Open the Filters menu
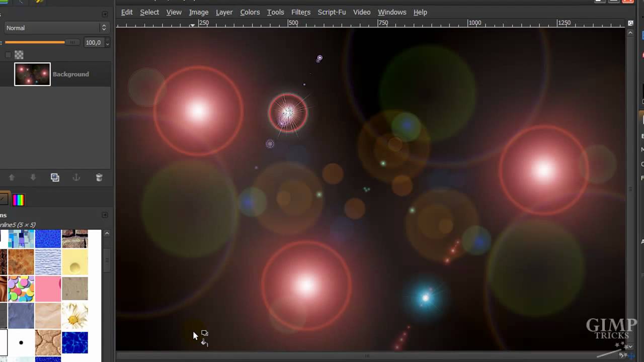The image size is (644, 362). pos(301,12)
